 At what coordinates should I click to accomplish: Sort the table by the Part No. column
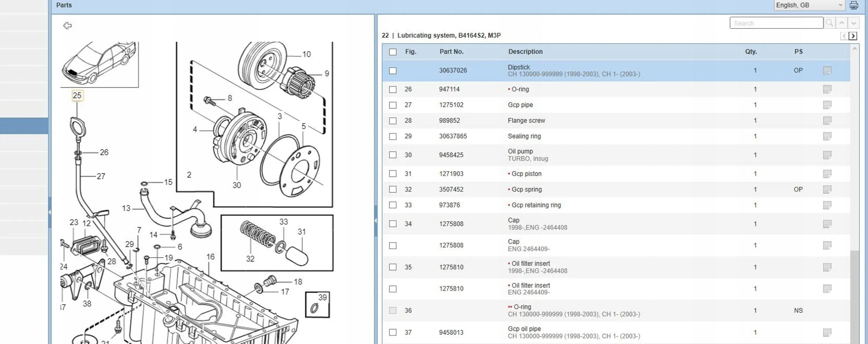pos(451,51)
